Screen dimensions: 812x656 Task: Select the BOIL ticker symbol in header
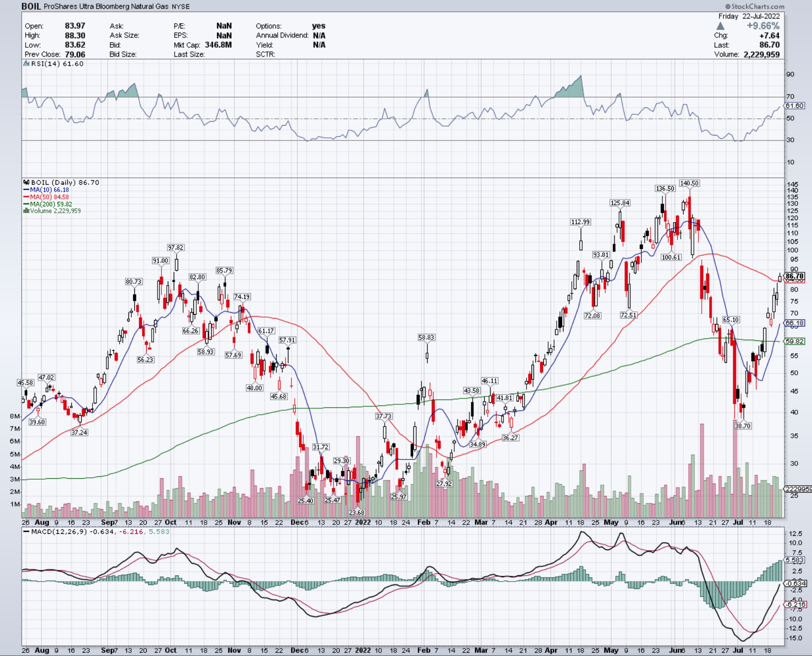tap(31, 6)
